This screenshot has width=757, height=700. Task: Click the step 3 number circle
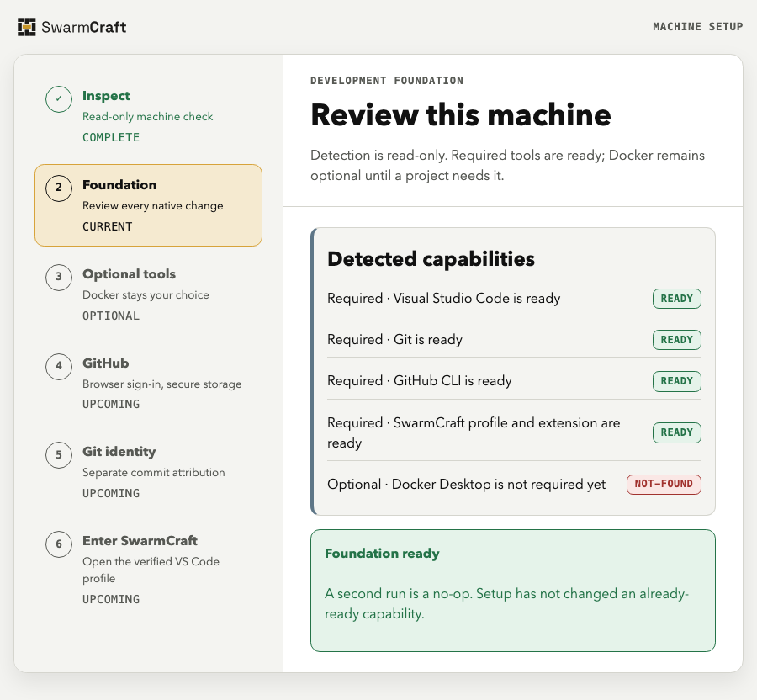coord(59,277)
